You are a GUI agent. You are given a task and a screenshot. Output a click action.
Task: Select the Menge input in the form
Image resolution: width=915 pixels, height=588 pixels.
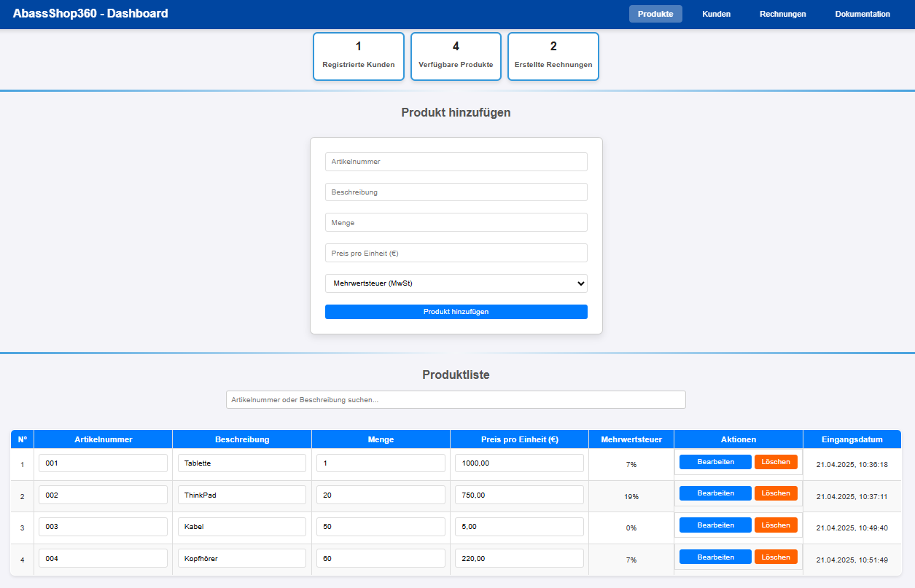coord(456,222)
